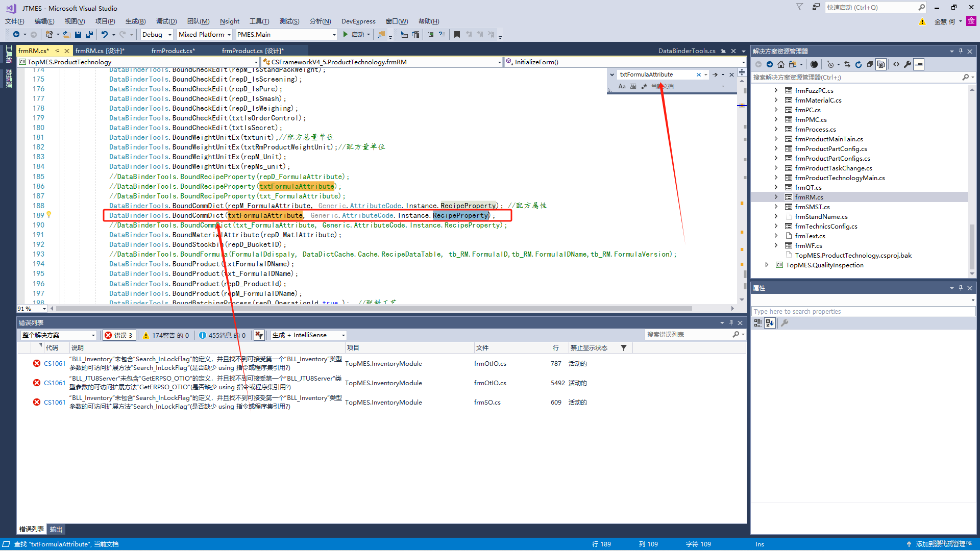
Task: Click the filter icon on 禁止显示状态 column
Action: coord(623,348)
